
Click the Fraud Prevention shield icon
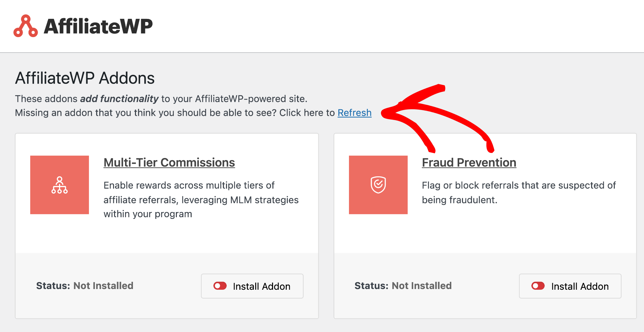(x=378, y=185)
